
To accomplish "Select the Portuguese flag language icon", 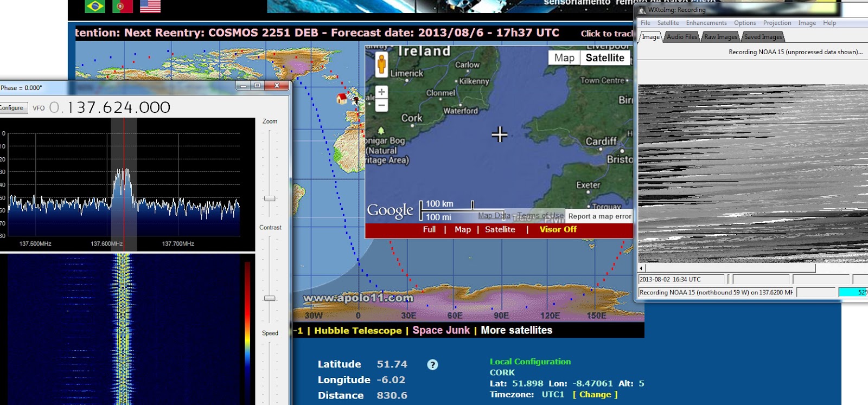I will pos(122,6).
